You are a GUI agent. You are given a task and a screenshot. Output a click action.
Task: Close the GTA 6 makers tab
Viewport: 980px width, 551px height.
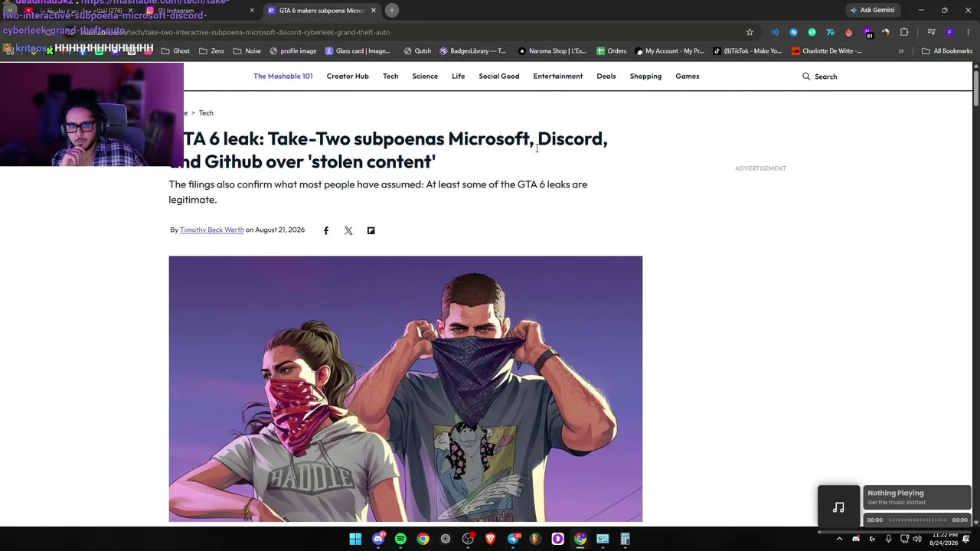click(x=374, y=11)
